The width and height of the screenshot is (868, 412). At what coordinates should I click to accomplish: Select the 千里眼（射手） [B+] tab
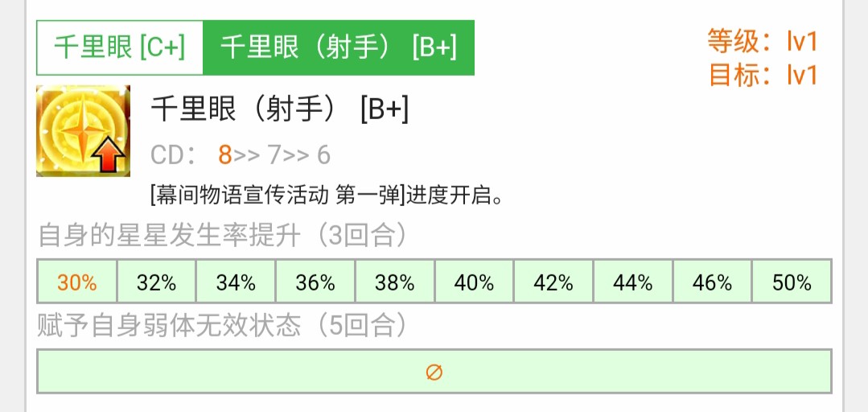(x=339, y=48)
